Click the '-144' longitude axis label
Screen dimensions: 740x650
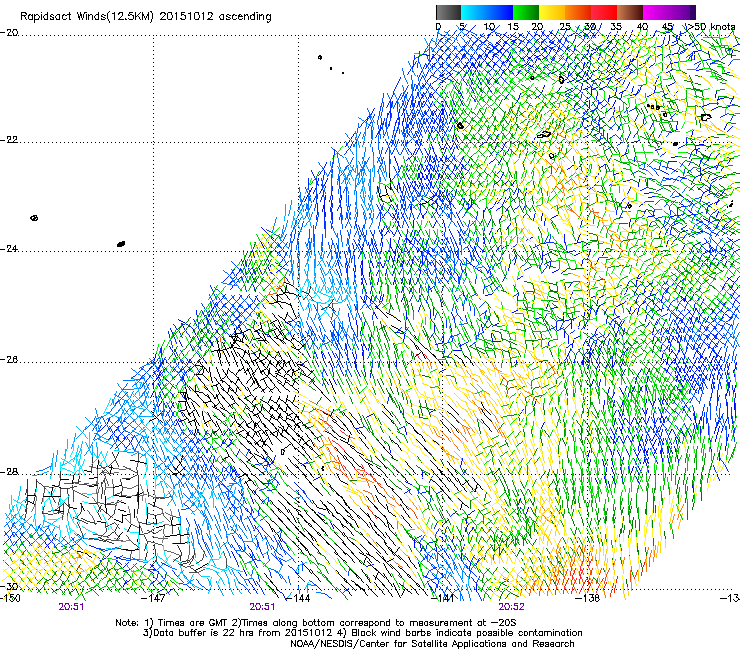pyautogui.click(x=299, y=598)
